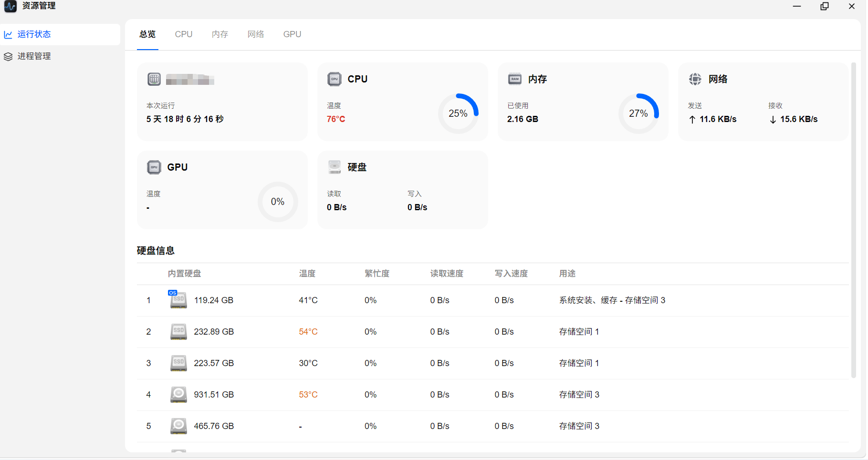The height and width of the screenshot is (460, 868).
Task: Click the 读取速度 column header
Action: [447, 274]
